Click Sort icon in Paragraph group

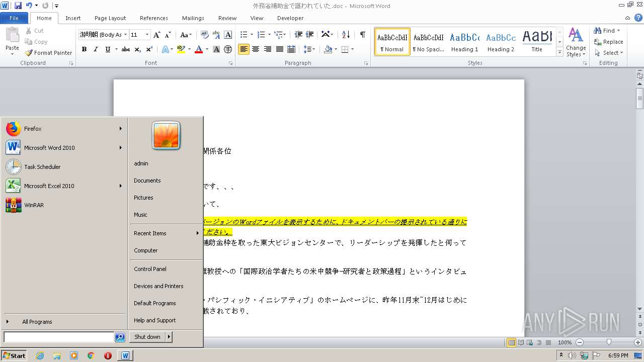pos(346,35)
